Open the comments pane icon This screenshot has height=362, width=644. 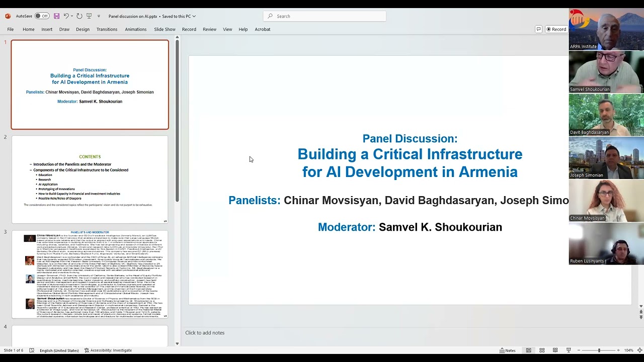(x=538, y=29)
